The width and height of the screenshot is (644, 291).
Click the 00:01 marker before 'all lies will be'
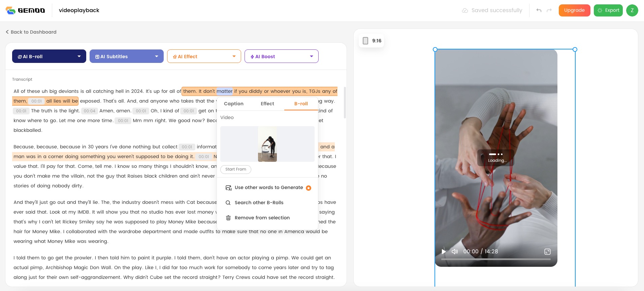coord(36,101)
